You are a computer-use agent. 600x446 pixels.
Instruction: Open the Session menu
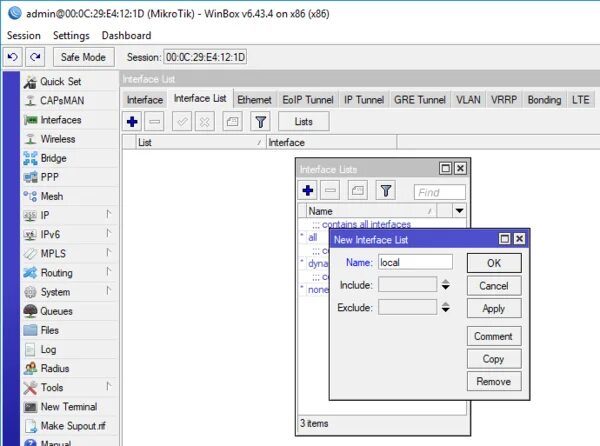click(24, 36)
